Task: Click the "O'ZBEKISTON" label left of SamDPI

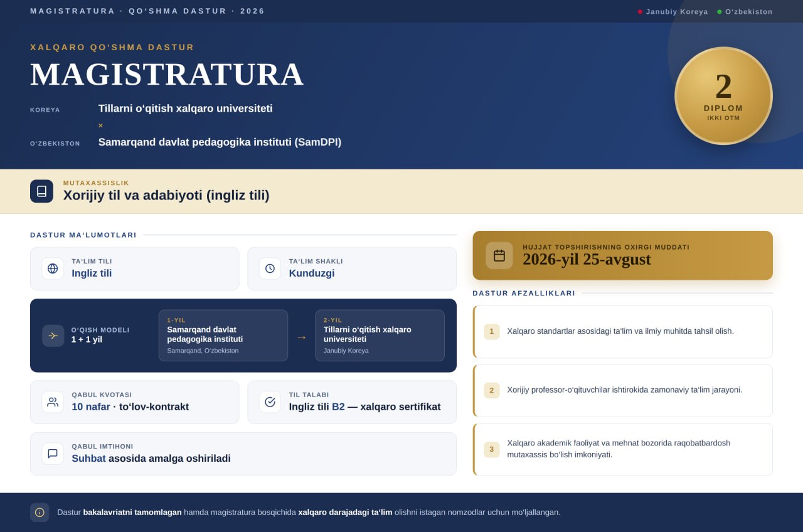Action: point(55,144)
